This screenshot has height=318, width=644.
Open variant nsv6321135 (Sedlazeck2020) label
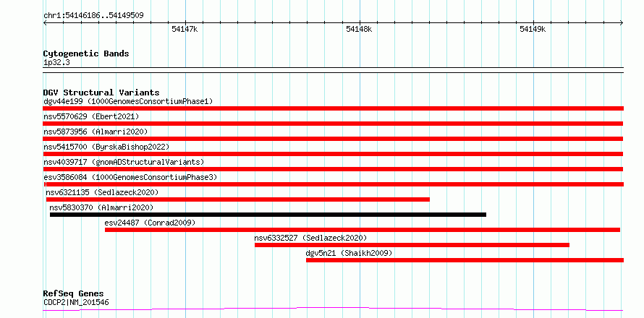click(102, 192)
